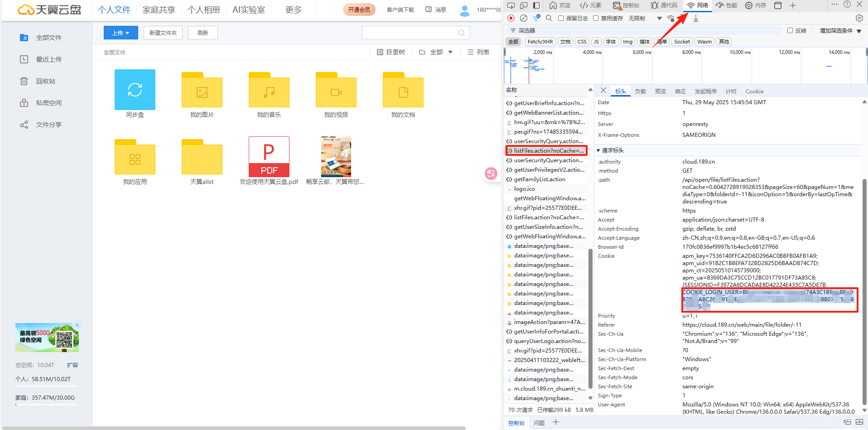Open the 上传 upload dropdown button
This screenshot has height=430, width=868.
point(121,33)
